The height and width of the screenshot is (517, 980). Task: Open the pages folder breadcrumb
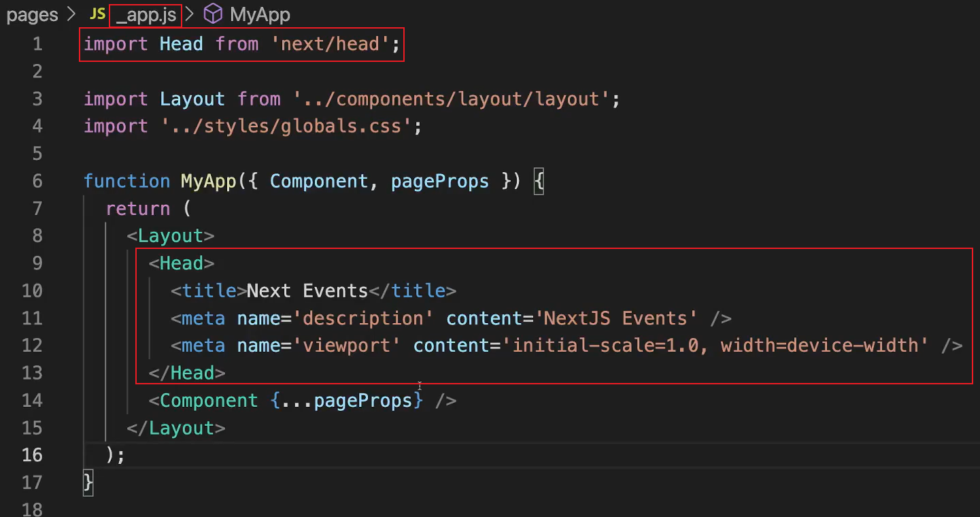[x=32, y=14]
